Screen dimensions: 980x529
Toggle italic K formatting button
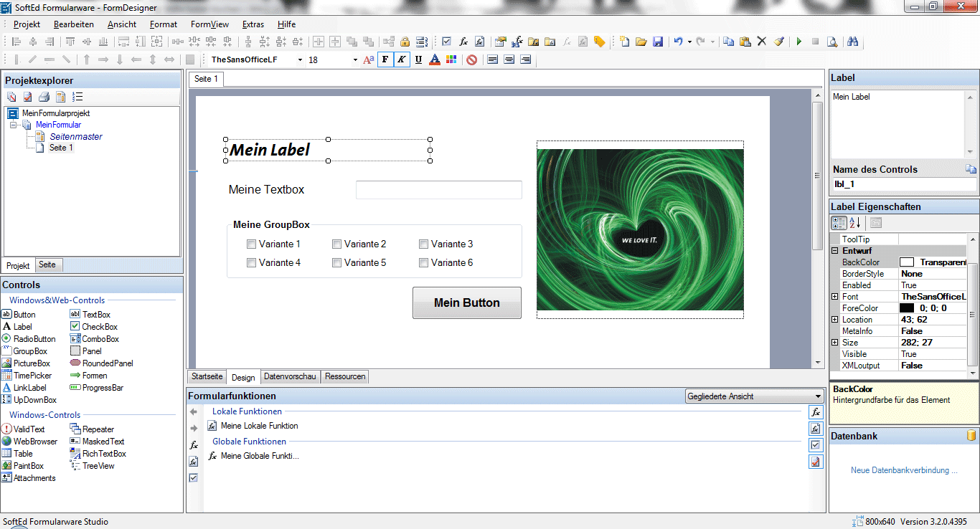[x=402, y=59]
